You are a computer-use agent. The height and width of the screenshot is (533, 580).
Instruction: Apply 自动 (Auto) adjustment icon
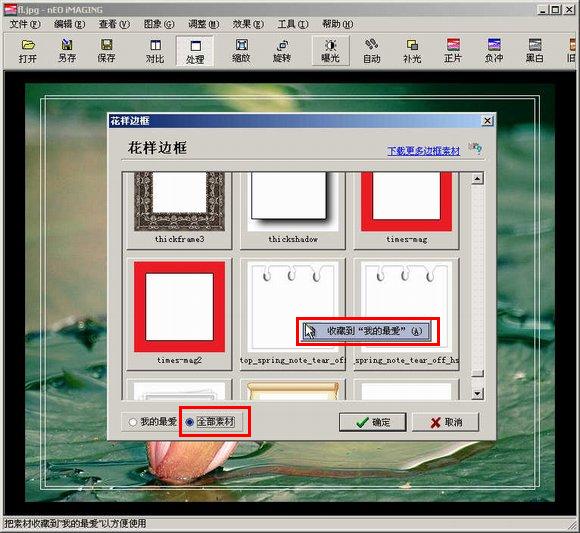tap(371, 51)
